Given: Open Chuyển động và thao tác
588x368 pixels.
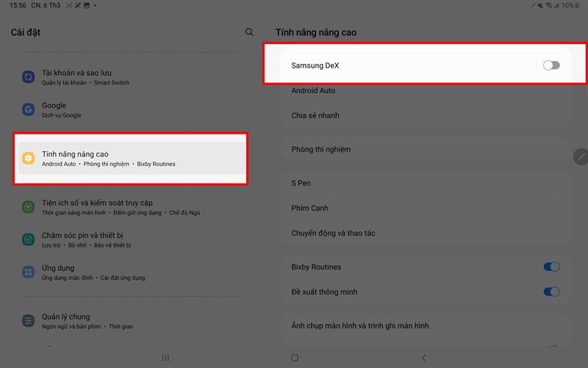Looking at the screenshot, I should [426, 233].
